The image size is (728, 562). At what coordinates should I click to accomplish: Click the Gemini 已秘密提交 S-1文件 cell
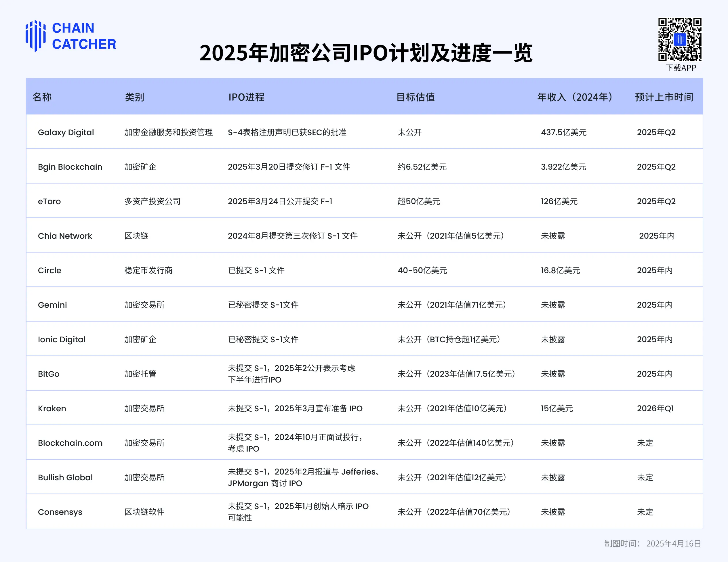coord(263,305)
